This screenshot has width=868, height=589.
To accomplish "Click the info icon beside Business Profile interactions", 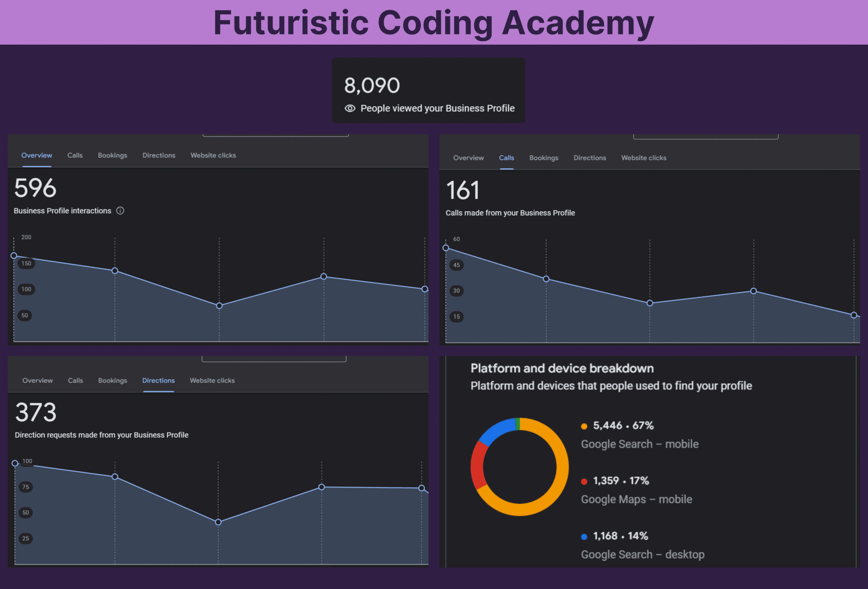I will tap(120, 211).
